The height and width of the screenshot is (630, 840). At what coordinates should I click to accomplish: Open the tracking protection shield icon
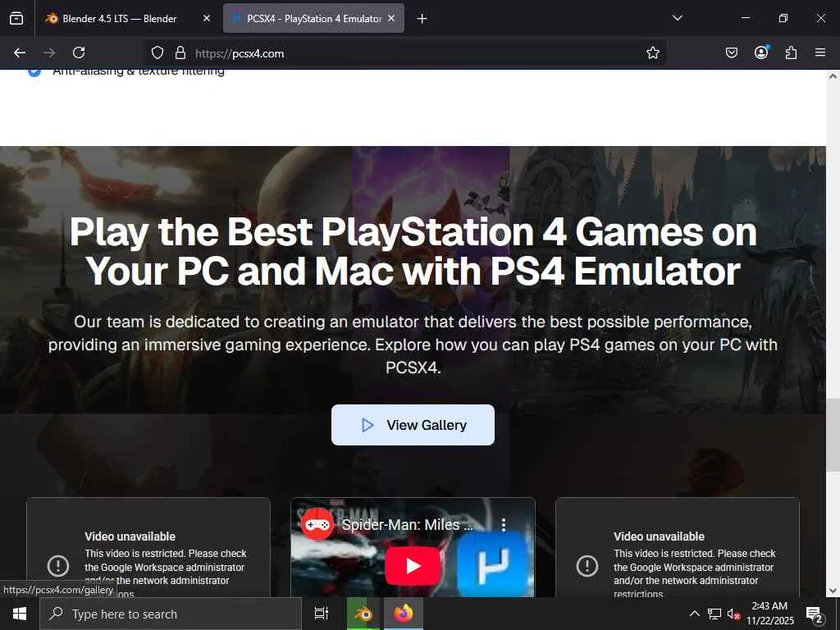click(x=157, y=52)
